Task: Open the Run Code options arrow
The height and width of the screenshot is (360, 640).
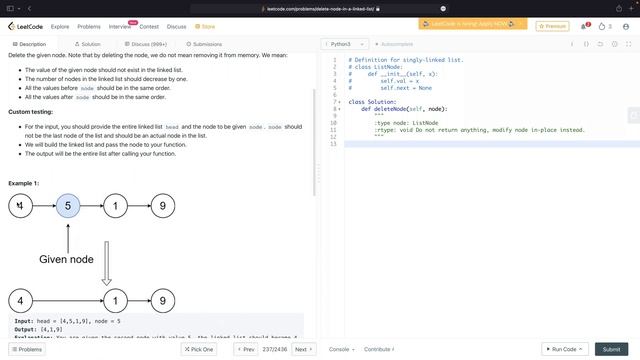Action: [x=580, y=349]
